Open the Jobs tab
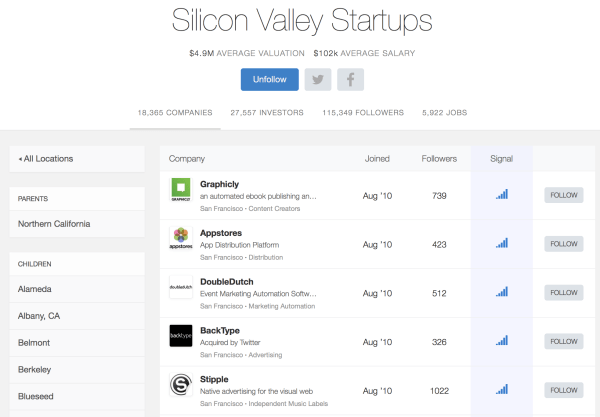The width and height of the screenshot is (600, 417). tap(444, 113)
